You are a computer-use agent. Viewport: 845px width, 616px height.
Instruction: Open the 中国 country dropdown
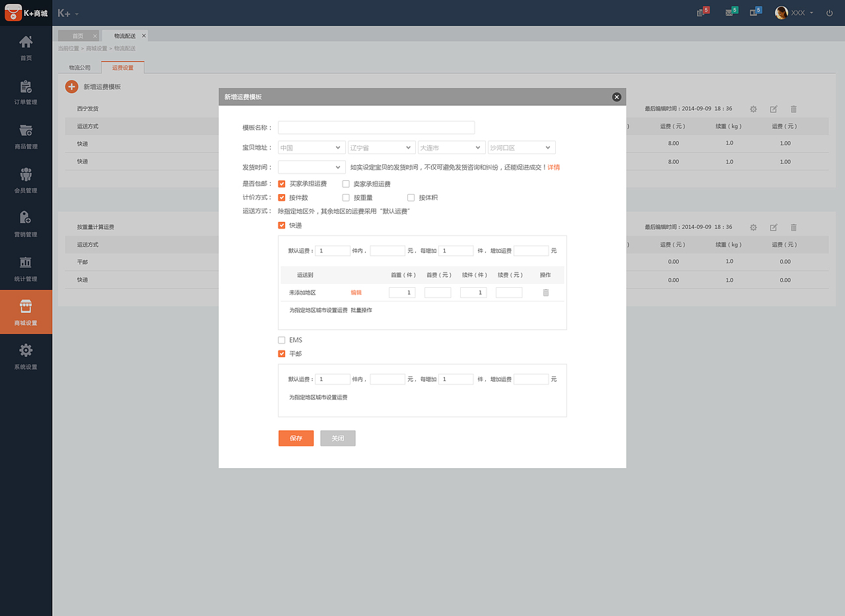coord(312,148)
